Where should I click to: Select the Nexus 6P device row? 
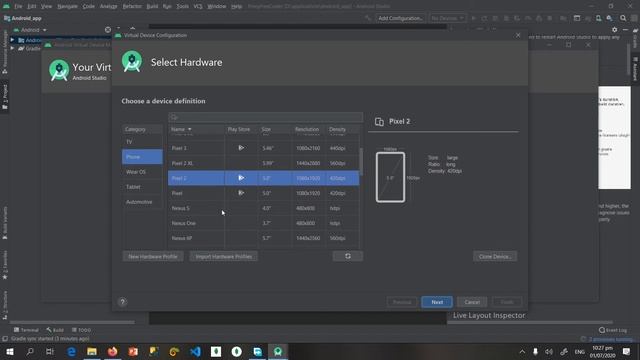pos(264,238)
